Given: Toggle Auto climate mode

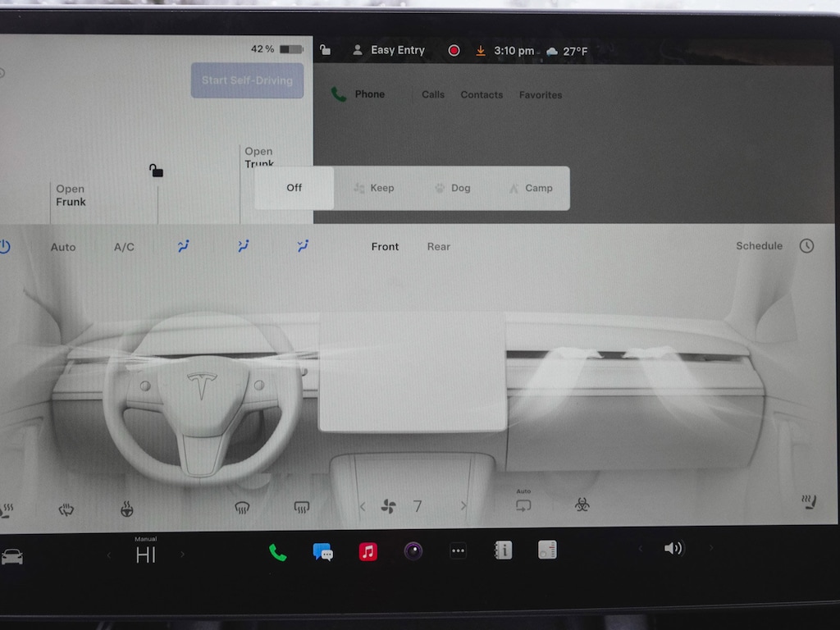Looking at the screenshot, I should coord(63,247).
